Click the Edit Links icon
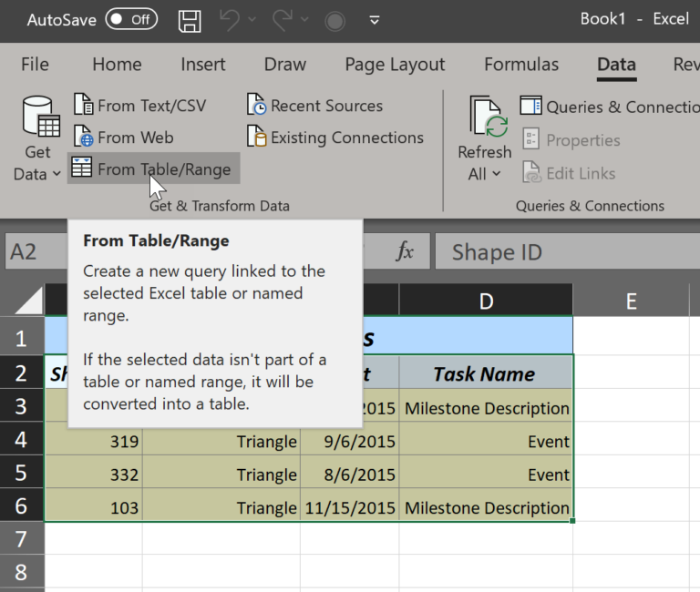This screenshot has width=700, height=592. point(531,172)
